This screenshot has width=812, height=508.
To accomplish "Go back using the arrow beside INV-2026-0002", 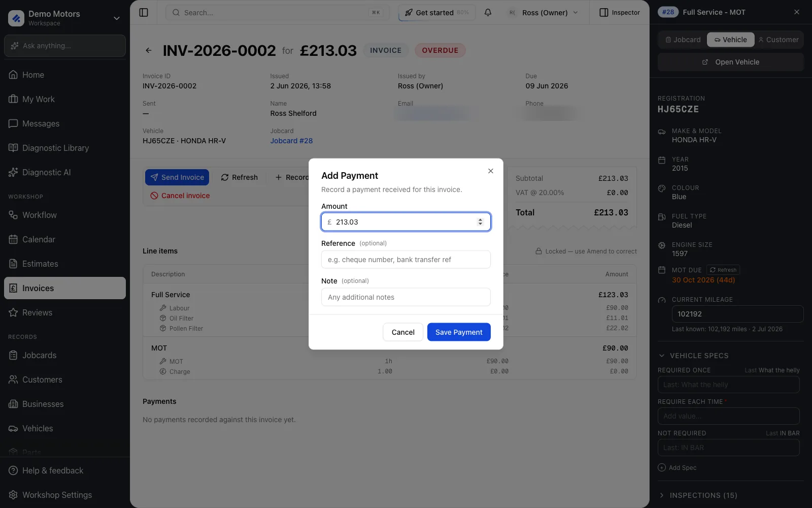I will click(149, 50).
